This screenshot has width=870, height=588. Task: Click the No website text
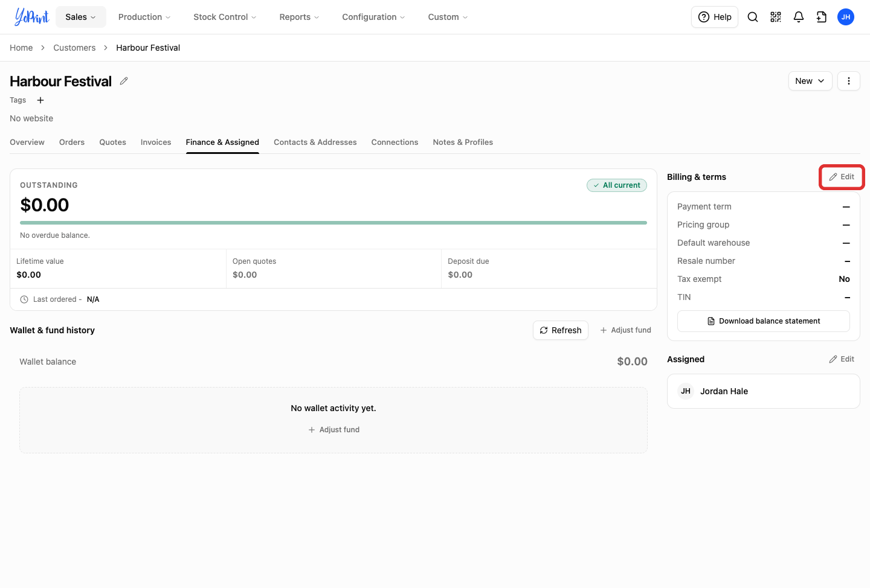31,118
